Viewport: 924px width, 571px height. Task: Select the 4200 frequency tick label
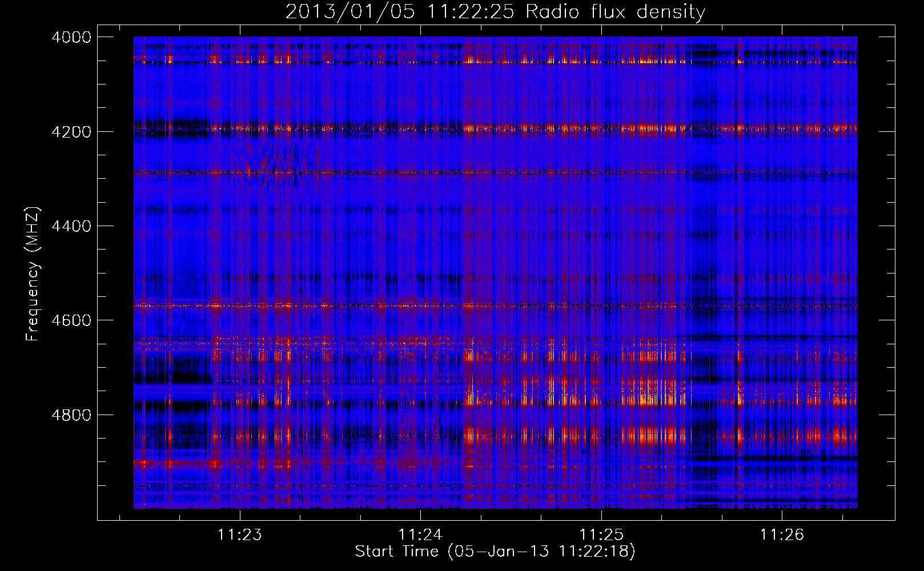[x=71, y=132]
